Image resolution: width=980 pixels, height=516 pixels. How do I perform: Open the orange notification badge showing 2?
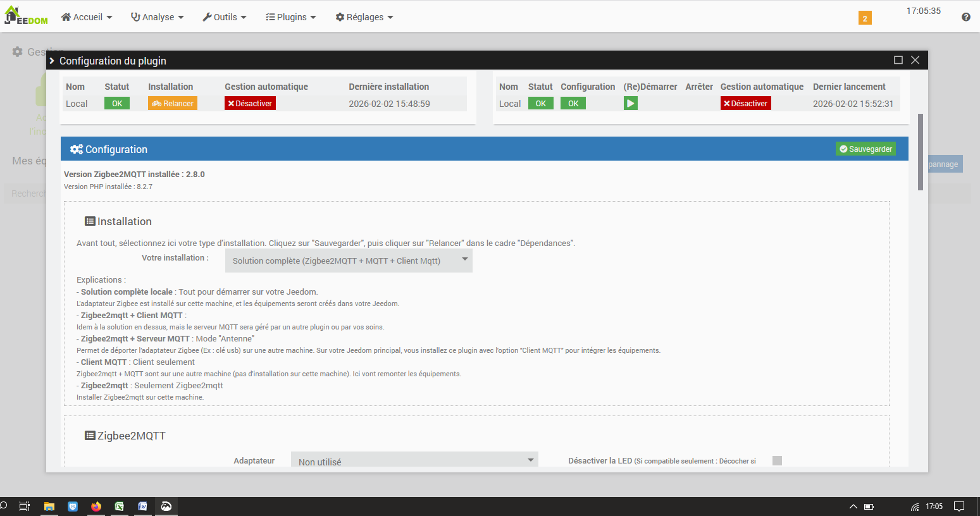click(865, 18)
